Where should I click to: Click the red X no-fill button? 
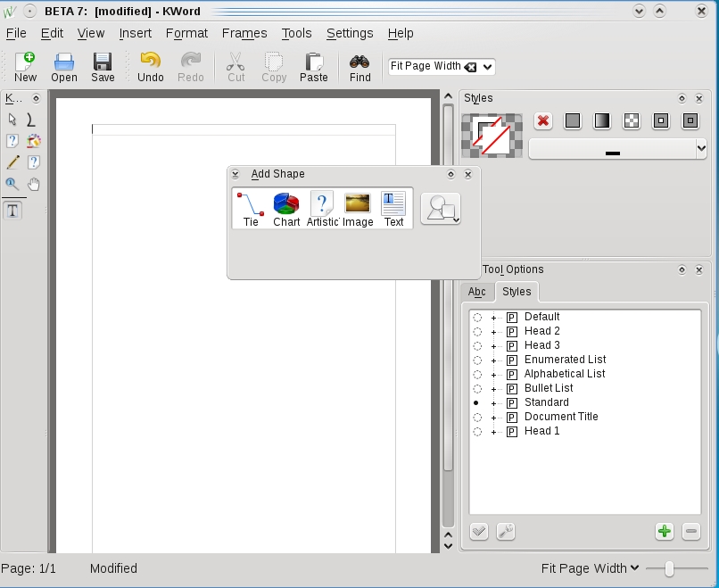coord(543,120)
